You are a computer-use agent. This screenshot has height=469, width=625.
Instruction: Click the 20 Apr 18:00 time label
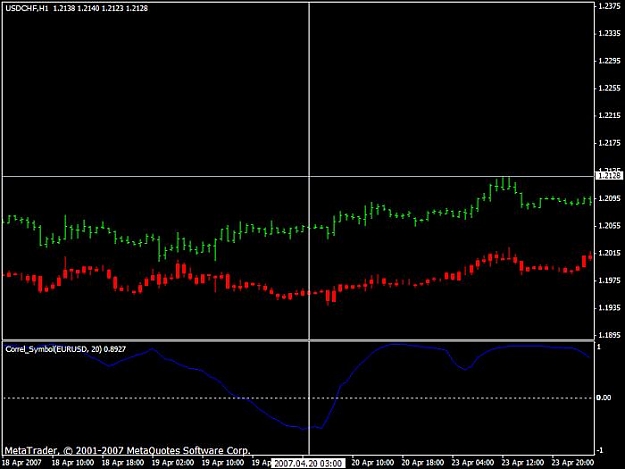click(423, 463)
